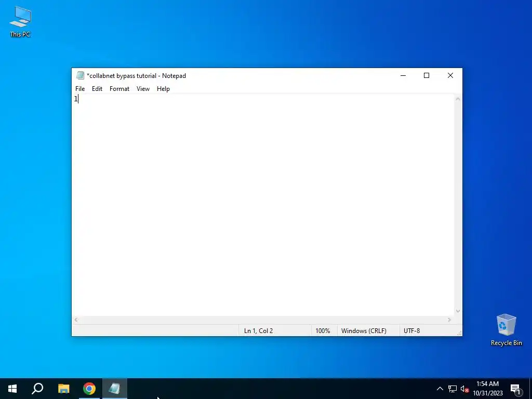Screen dimensions: 532x399
Task: Click the Show Desktop strip
Action: coord(530,389)
